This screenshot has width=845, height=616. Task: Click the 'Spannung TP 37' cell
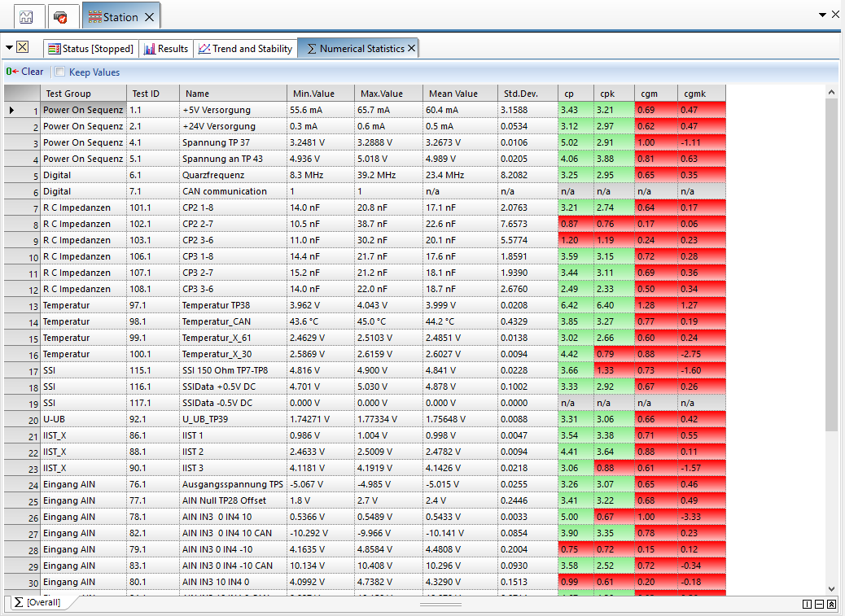point(233,142)
